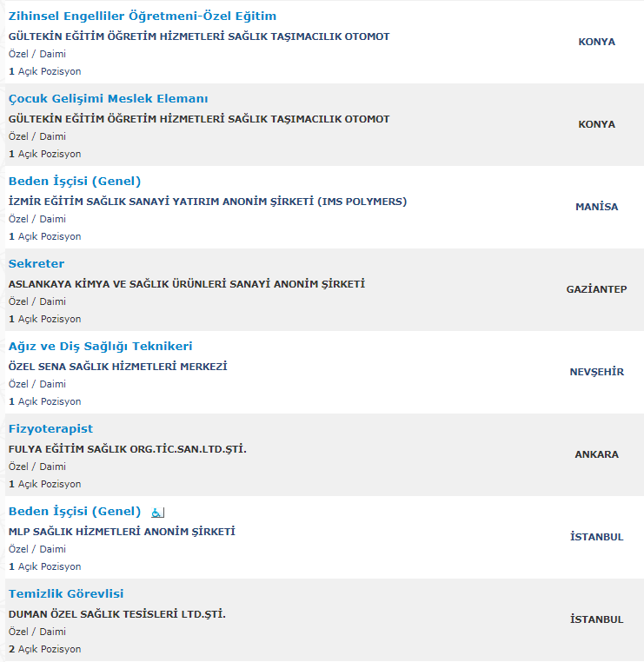Click İZMİR EĞİTİM SAĞLIK (IMS POLYMERS) name
The image size is (644, 662).
pos(208,202)
